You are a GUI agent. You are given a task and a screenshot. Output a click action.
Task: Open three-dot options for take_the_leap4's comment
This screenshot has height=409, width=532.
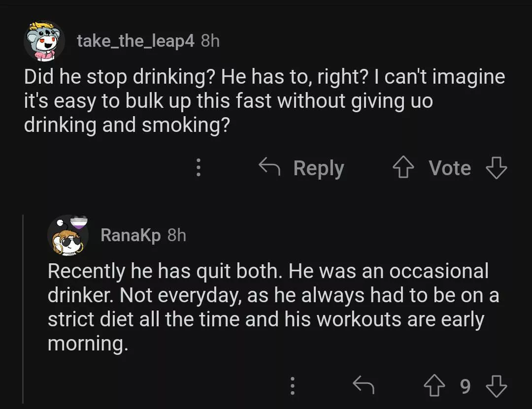[198, 168]
